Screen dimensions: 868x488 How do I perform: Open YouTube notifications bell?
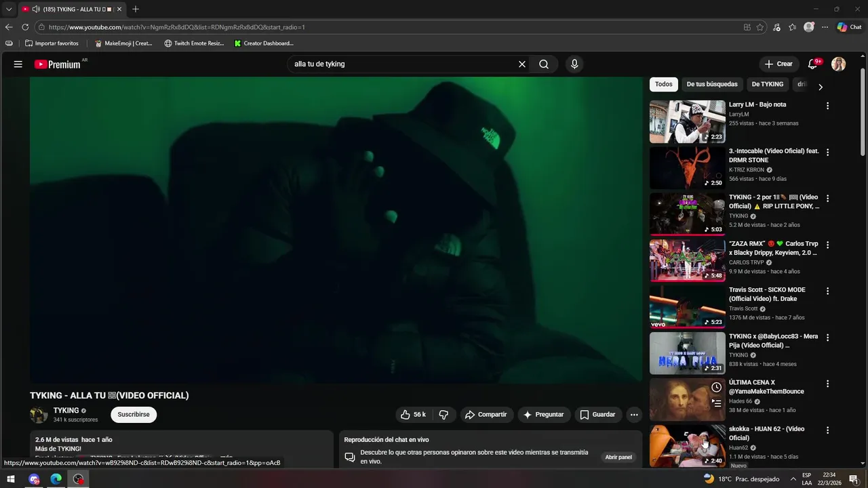pyautogui.click(x=812, y=64)
